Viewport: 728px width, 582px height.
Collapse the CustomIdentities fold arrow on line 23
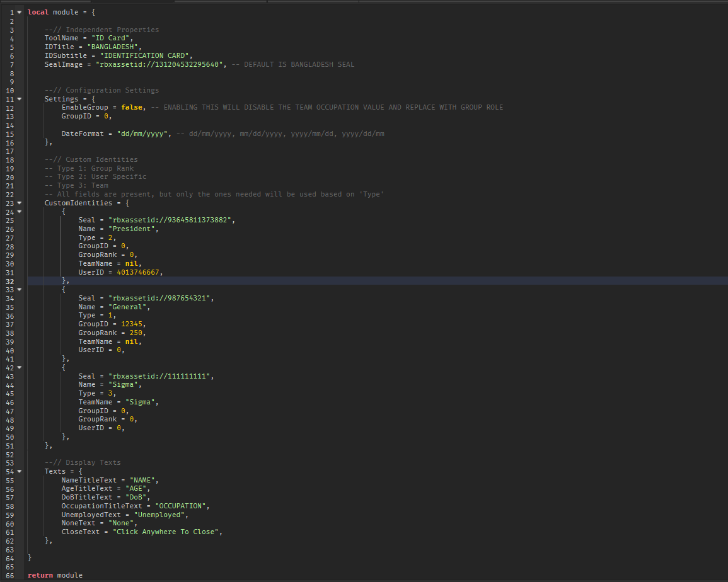tap(20, 203)
